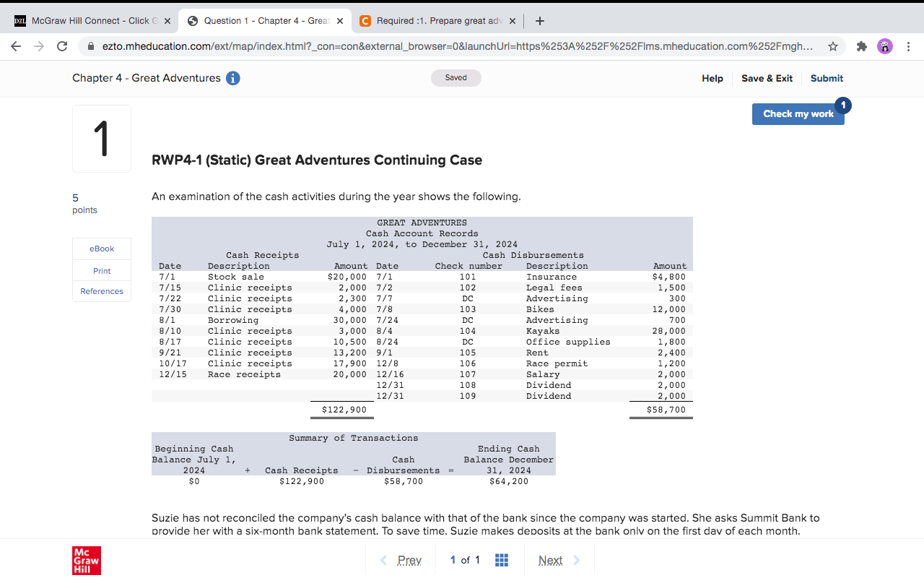Screen dimensions: 924x578
Task: Go to the next question with Next
Action: [559, 560]
